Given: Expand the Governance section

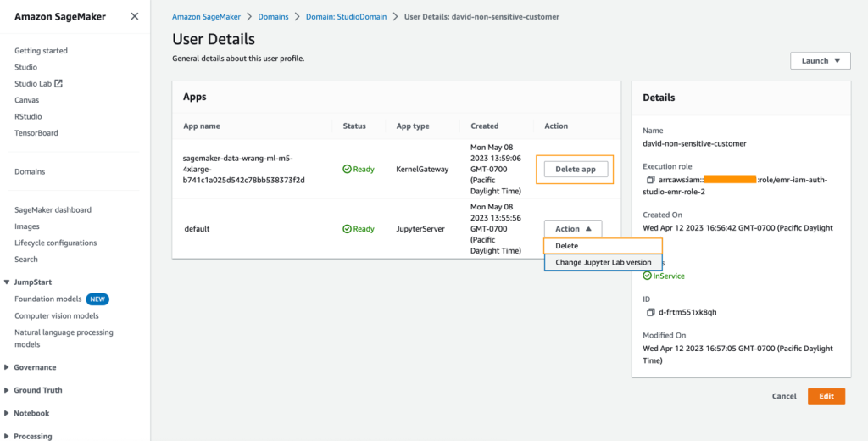Looking at the screenshot, I should pos(7,367).
